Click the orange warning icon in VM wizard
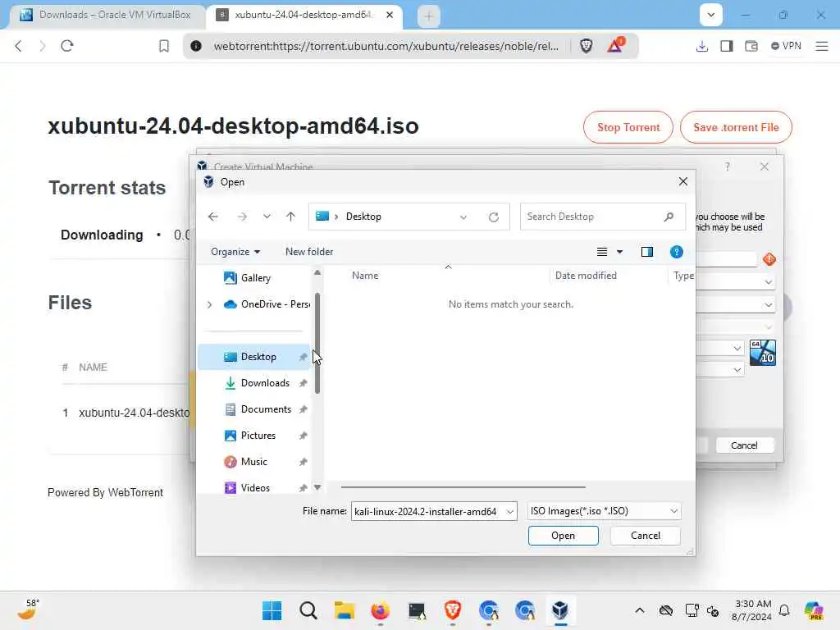Image resolution: width=840 pixels, height=630 pixels. click(769, 259)
